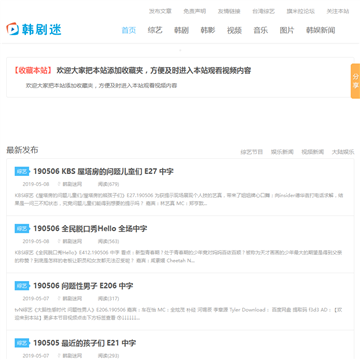Open the 首页 navigation tab

pyautogui.click(x=129, y=30)
